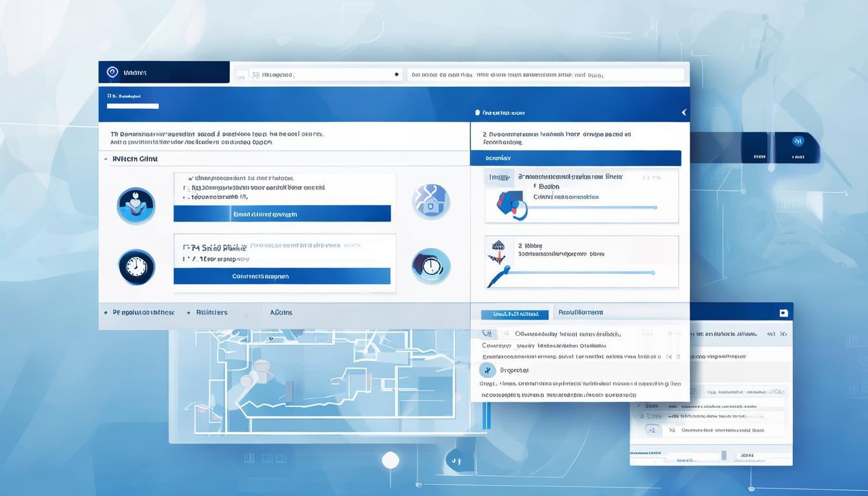Open the 'Alitiiters' bottom tab
This screenshot has height=496, width=868.
tap(211, 312)
